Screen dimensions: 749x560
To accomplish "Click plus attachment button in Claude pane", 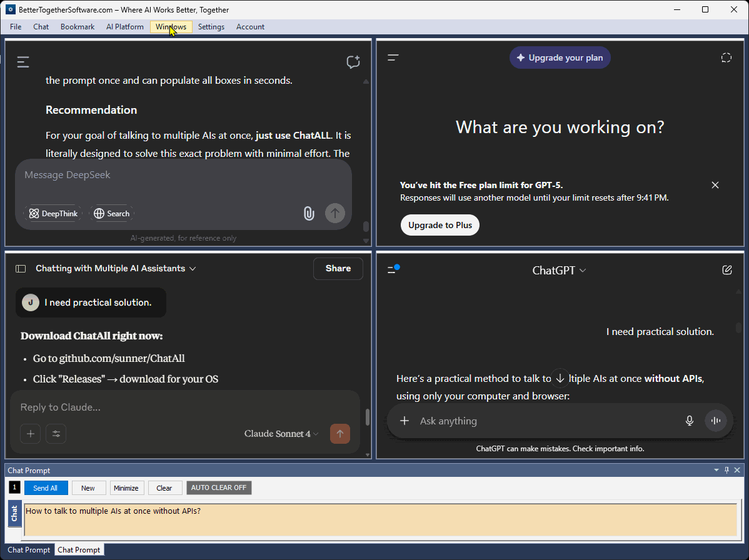I will 31,434.
